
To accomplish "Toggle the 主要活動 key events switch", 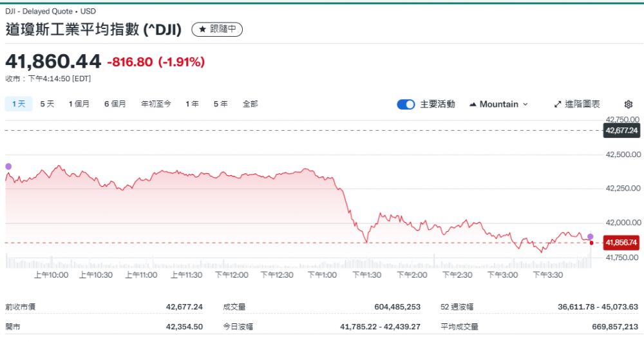I will pyautogui.click(x=406, y=104).
